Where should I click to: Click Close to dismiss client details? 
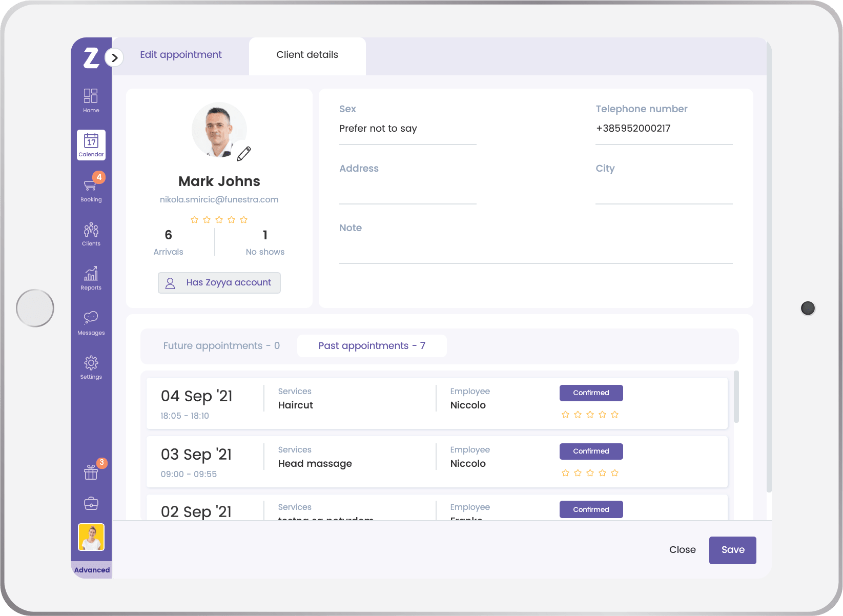point(682,549)
